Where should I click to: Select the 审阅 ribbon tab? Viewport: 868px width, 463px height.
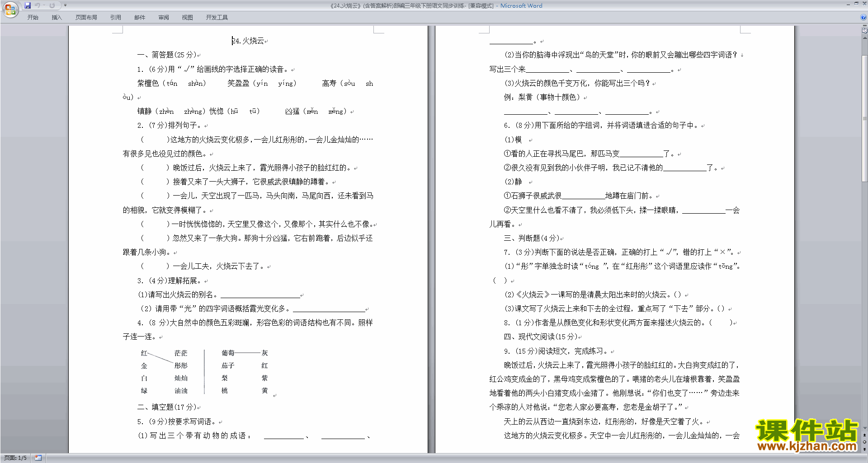pos(164,17)
